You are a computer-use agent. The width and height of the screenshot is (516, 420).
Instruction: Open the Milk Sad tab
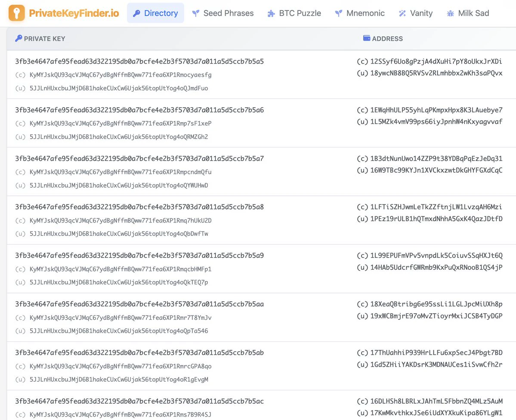pyautogui.click(x=468, y=13)
